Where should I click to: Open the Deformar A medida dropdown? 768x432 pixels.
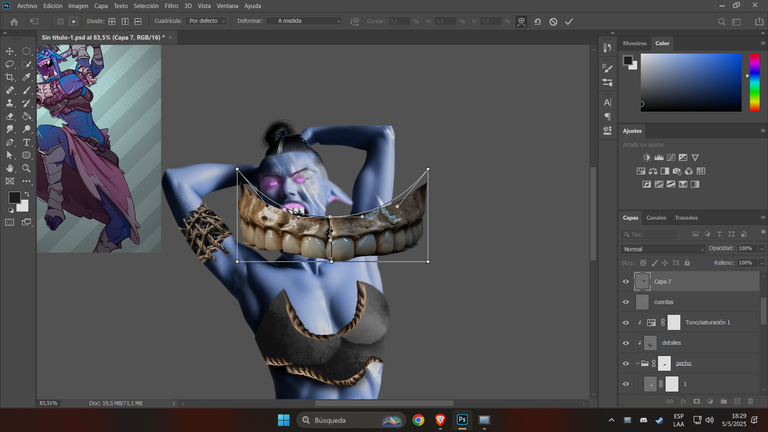(x=304, y=21)
